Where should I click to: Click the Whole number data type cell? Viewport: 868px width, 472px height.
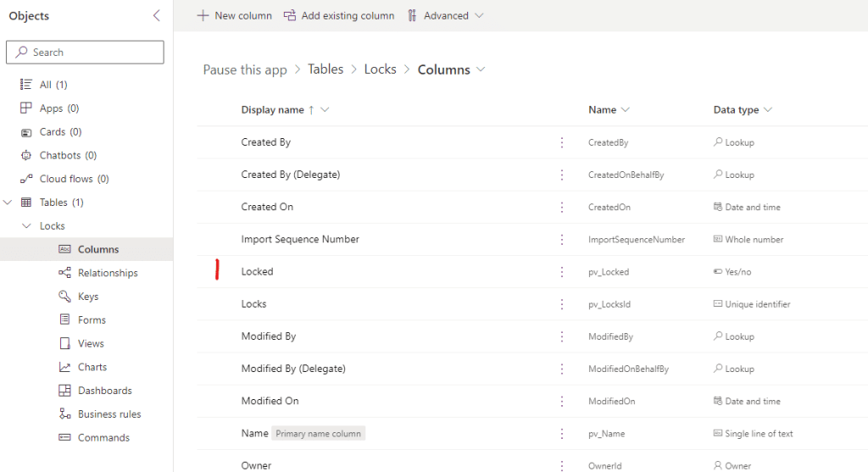click(748, 240)
